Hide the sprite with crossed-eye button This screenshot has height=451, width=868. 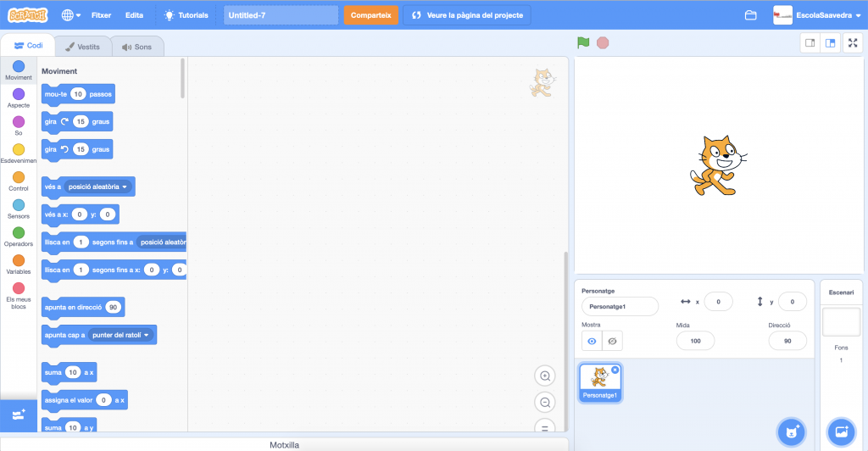click(612, 341)
